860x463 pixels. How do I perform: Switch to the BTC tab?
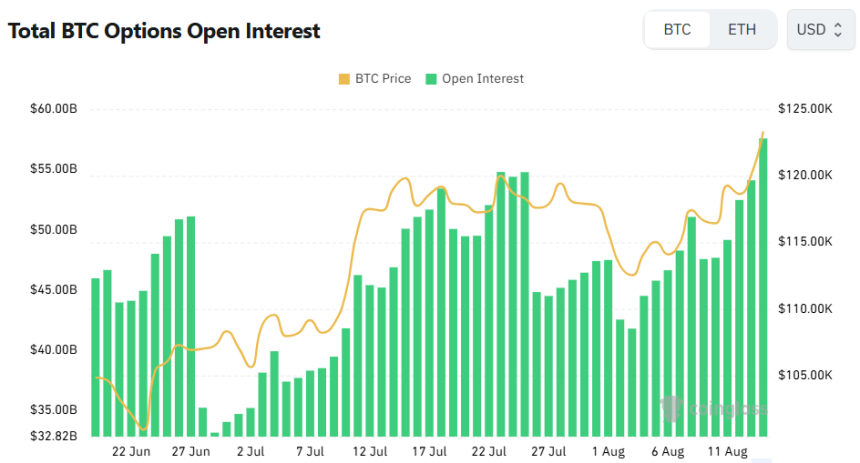pyautogui.click(x=677, y=30)
